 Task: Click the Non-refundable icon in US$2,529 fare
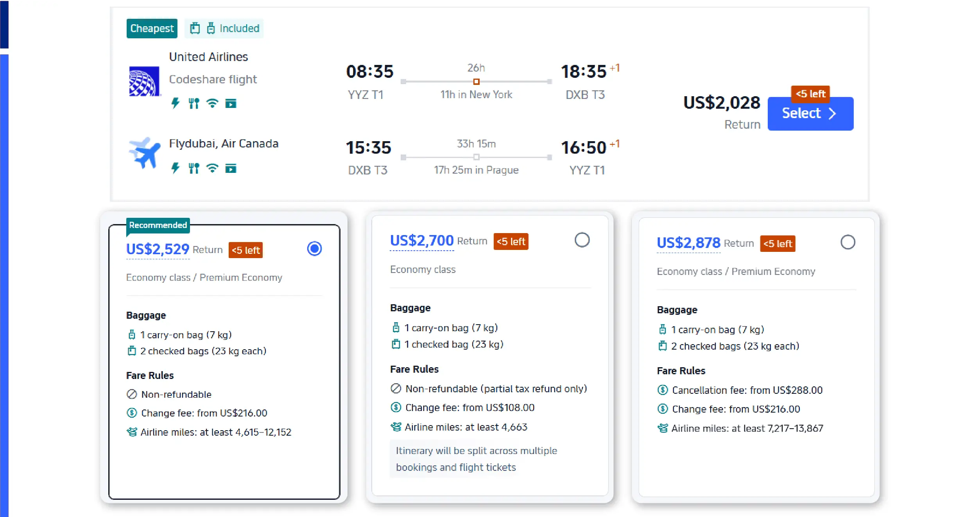coord(132,394)
